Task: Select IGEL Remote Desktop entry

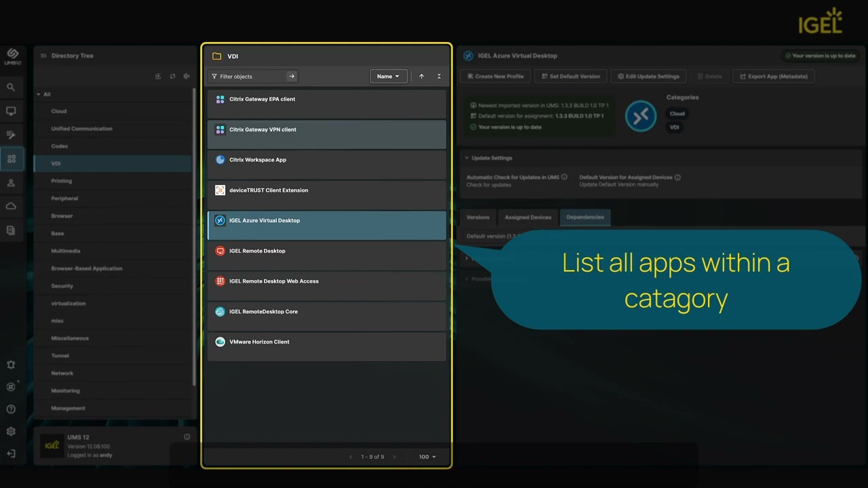Action: [x=327, y=256]
